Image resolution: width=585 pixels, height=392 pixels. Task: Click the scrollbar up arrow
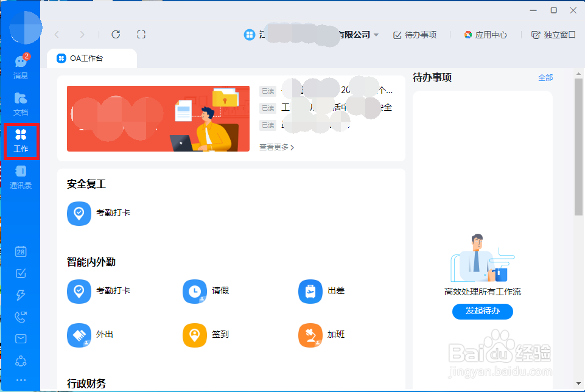578,74
